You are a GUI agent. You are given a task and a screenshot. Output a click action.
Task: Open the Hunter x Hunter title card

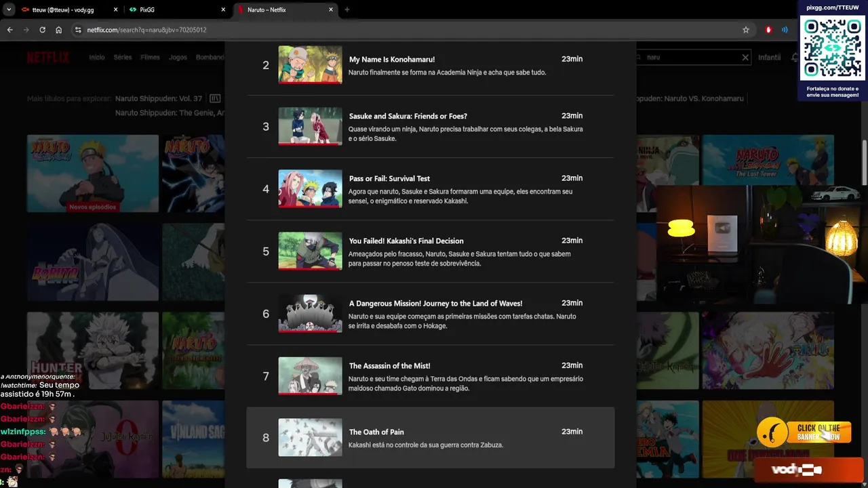[93, 350]
